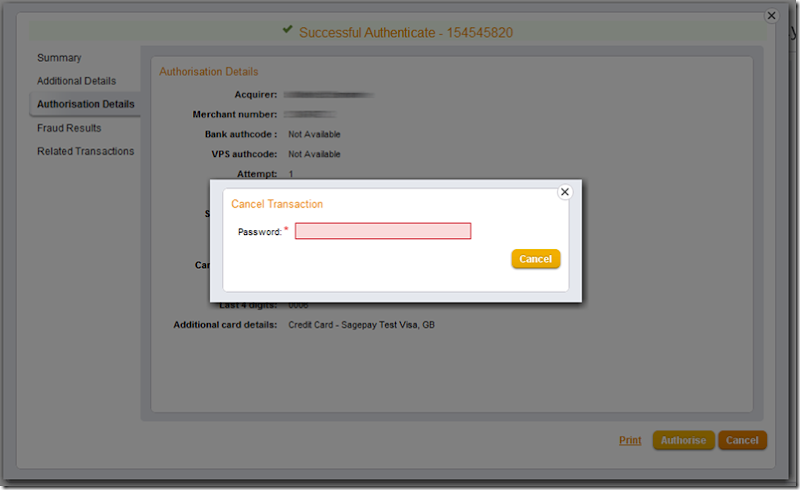
Task: Open the Related Transactions tab
Action: pos(86,151)
